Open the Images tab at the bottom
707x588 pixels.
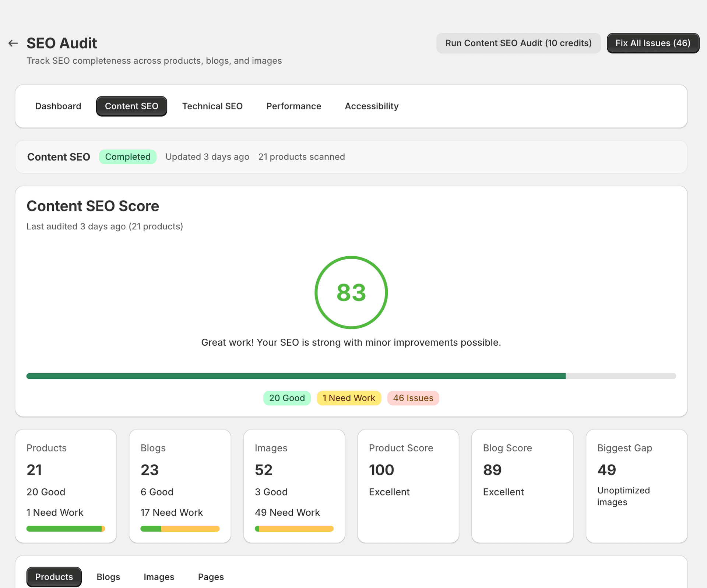tap(159, 577)
